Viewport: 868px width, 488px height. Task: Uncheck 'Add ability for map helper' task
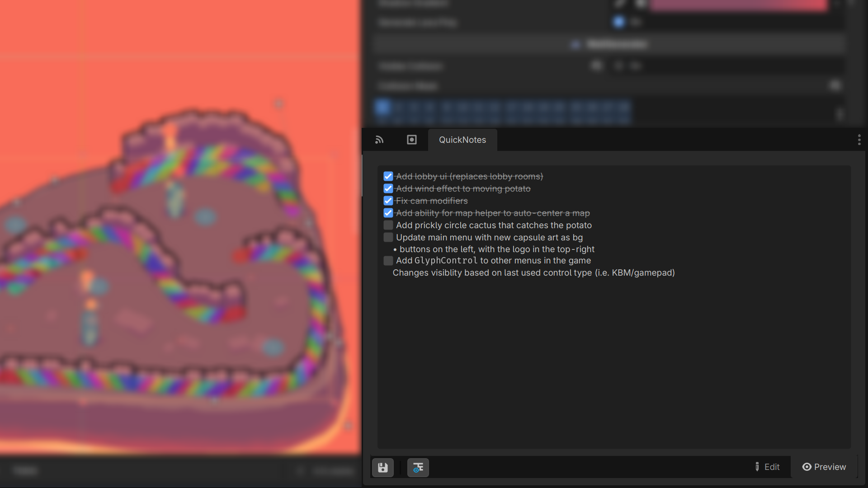(388, 213)
